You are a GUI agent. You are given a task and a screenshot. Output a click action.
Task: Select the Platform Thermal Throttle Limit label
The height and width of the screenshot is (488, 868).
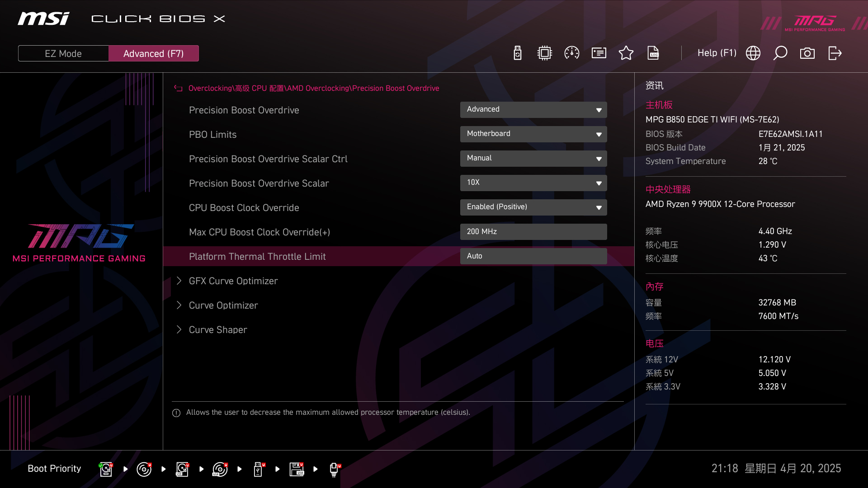257,257
